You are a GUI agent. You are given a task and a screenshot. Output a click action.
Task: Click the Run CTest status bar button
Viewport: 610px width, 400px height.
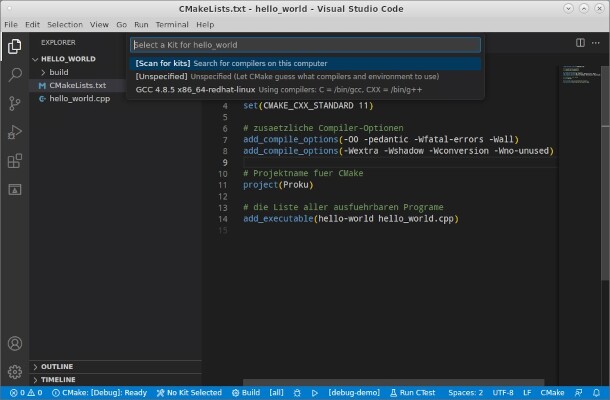pos(412,393)
